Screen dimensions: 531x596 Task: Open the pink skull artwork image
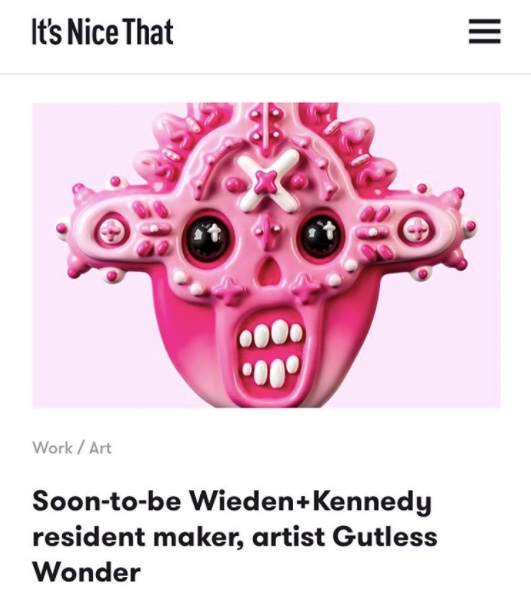(x=266, y=255)
